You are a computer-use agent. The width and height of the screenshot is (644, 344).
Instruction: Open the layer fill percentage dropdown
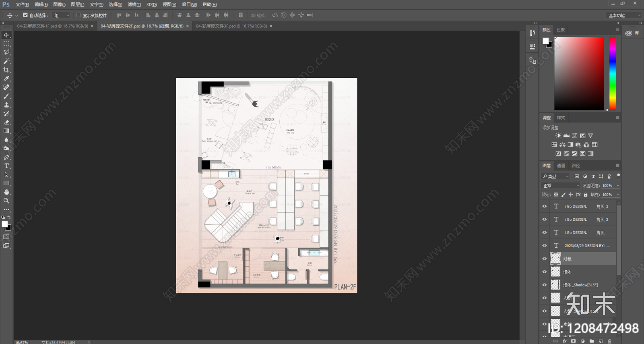[618, 195]
